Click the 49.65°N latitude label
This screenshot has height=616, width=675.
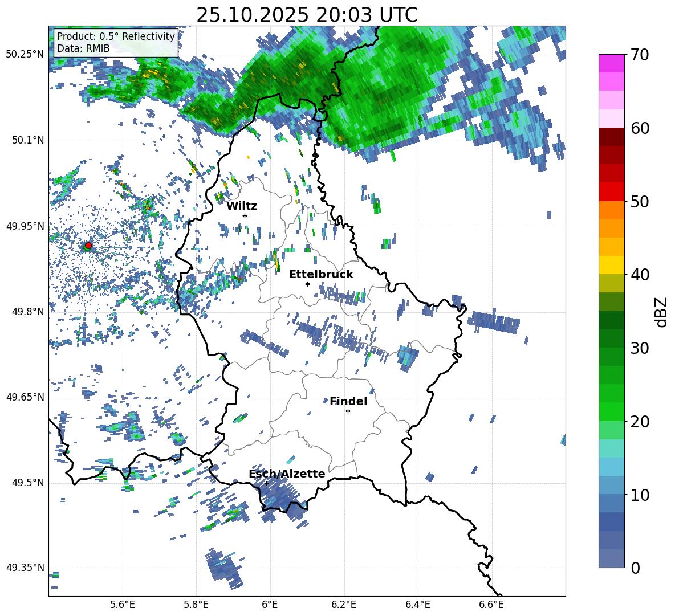[25, 397]
